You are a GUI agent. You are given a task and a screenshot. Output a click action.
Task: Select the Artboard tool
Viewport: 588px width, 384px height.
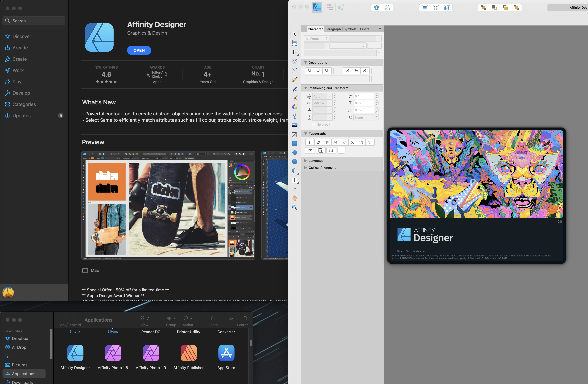[x=294, y=43]
